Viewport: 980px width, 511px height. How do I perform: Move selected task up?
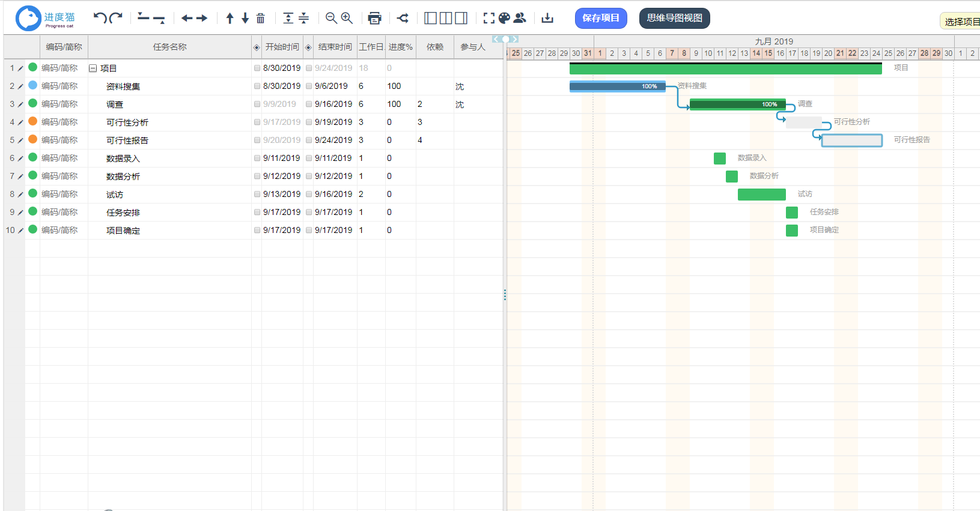[230, 18]
